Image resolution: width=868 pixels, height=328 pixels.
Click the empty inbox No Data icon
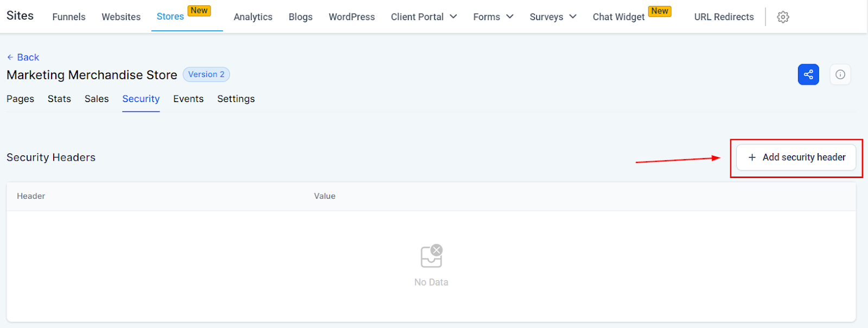pos(432,256)
